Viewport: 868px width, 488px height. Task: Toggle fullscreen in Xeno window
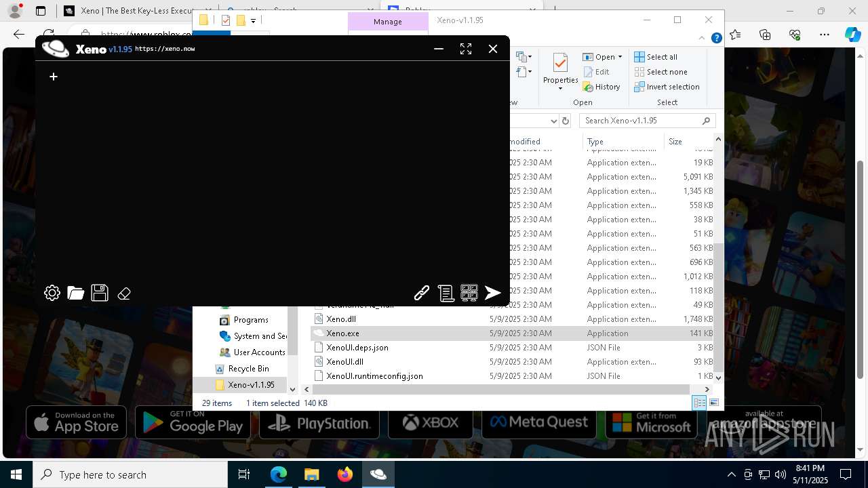pyautogui.click(x=466, y=49)
